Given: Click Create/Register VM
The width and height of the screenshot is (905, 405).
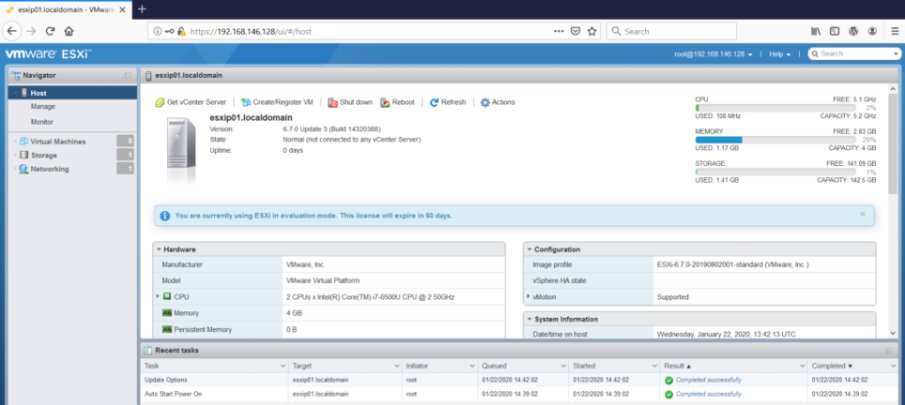Looking at the screenshot, I should coord(277,102).
